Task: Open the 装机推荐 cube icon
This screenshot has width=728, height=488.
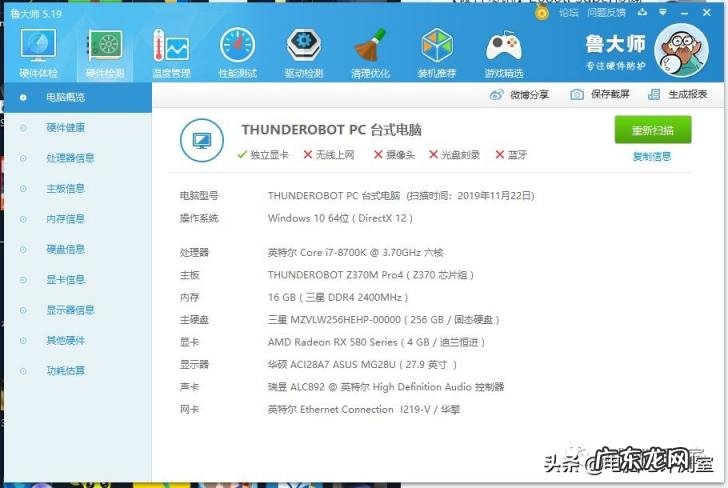Action: click(x=436, y=53)
